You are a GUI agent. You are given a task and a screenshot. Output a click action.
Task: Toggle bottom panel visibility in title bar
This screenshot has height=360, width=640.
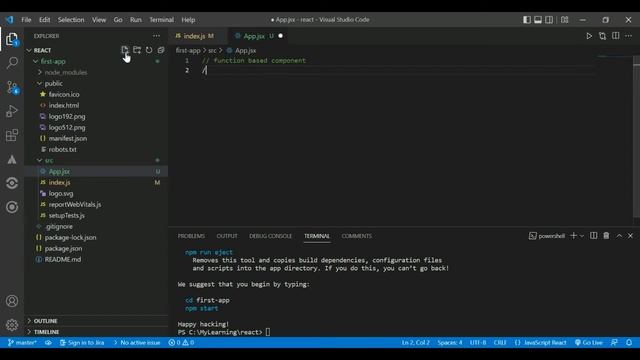[538, 20]
